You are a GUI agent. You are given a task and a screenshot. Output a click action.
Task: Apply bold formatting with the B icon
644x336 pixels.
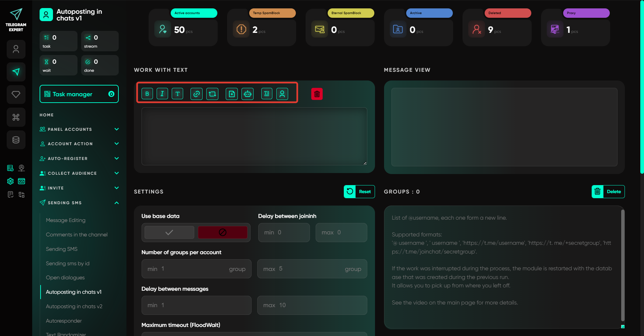[147, 94]
